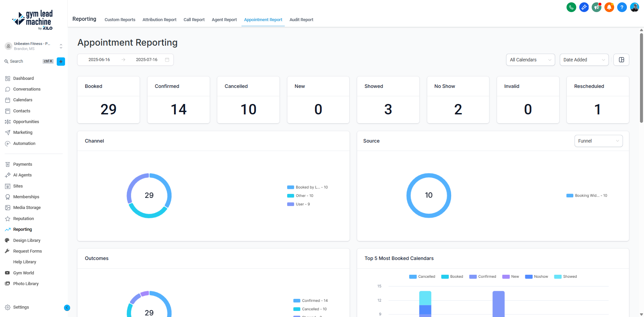Toggle the Other channel legend entry
Screen dimensions: 644x317
pos(300,196)
